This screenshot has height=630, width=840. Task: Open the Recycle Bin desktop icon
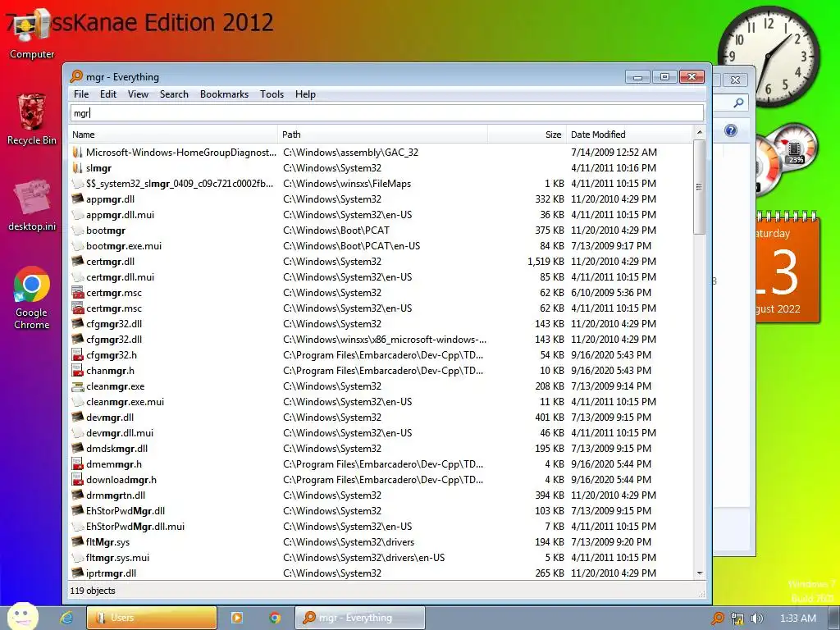pyautogui.click(x=32, y=119)
